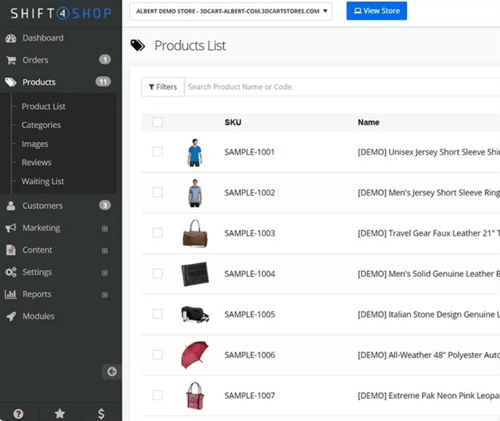Screen dimensions: 500x421
Task: Open Images submenu item
Action: coord(35,144)
